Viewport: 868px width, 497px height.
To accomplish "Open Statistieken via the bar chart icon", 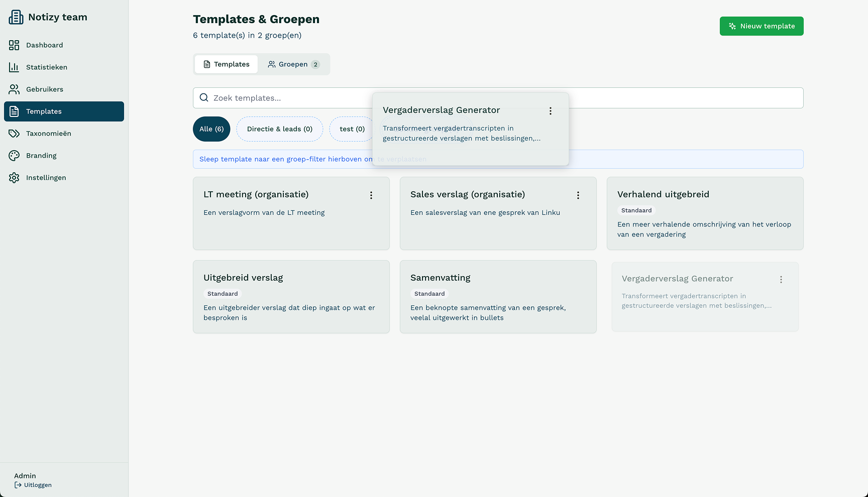I will pos(14,67).
